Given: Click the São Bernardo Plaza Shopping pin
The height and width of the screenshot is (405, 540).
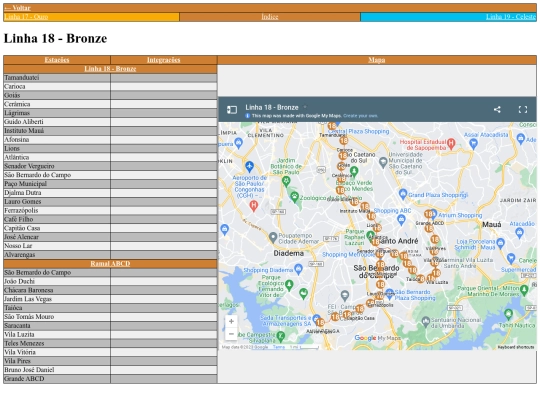Looking at the screenshot, I should coord(390,293).
